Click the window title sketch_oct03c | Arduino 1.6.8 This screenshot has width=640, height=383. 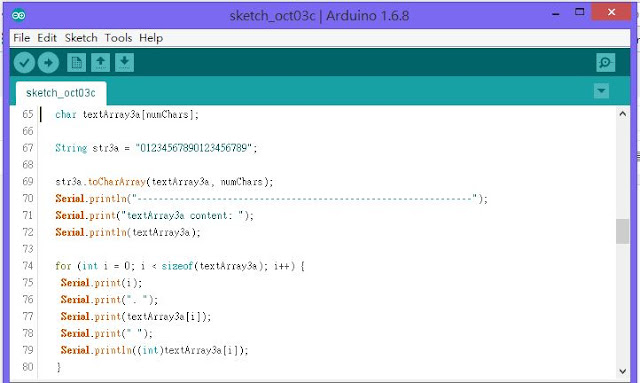(319, 16)
